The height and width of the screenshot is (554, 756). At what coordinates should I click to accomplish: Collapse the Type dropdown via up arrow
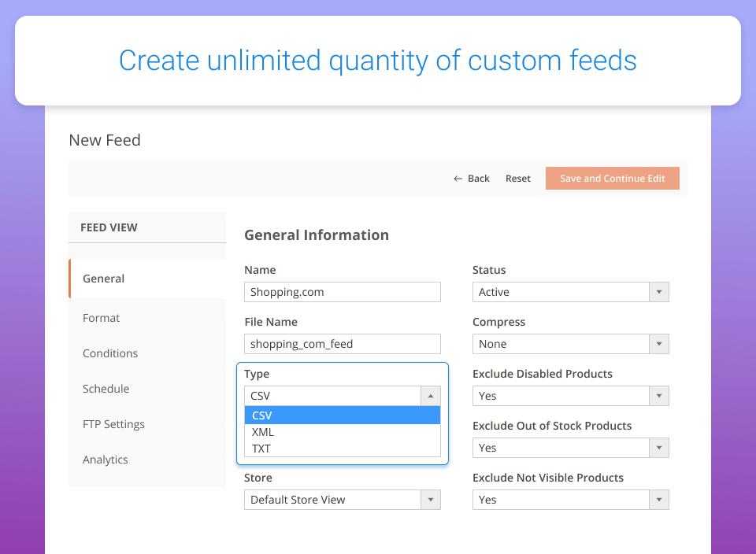[431, 396]
